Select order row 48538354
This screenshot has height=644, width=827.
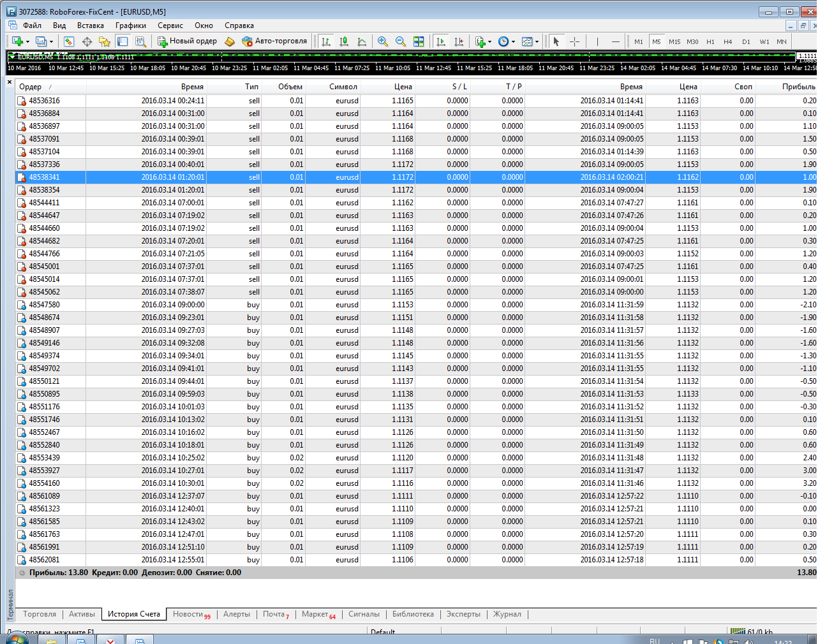416,190
